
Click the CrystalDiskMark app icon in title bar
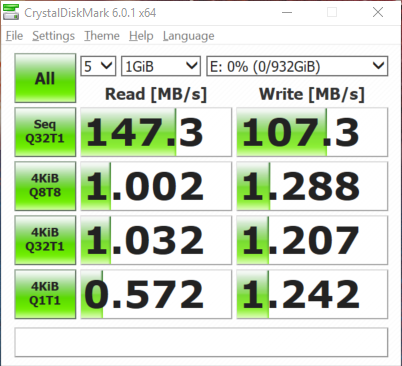coord(11,12)
